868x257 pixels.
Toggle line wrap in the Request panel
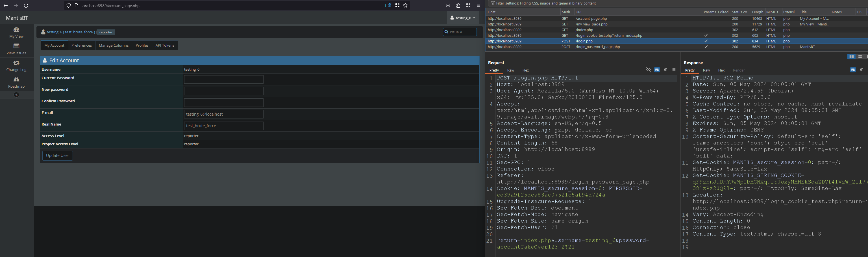pos(657,70)
